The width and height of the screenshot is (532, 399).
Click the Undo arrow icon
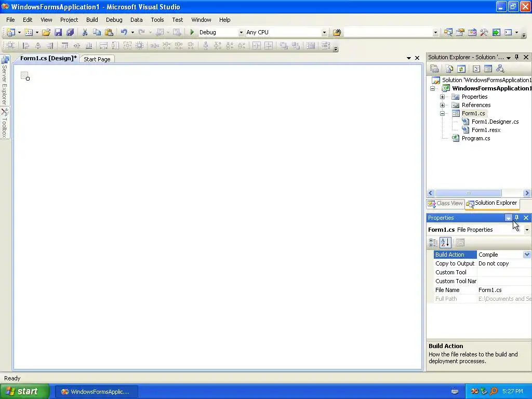pos(124,32)
